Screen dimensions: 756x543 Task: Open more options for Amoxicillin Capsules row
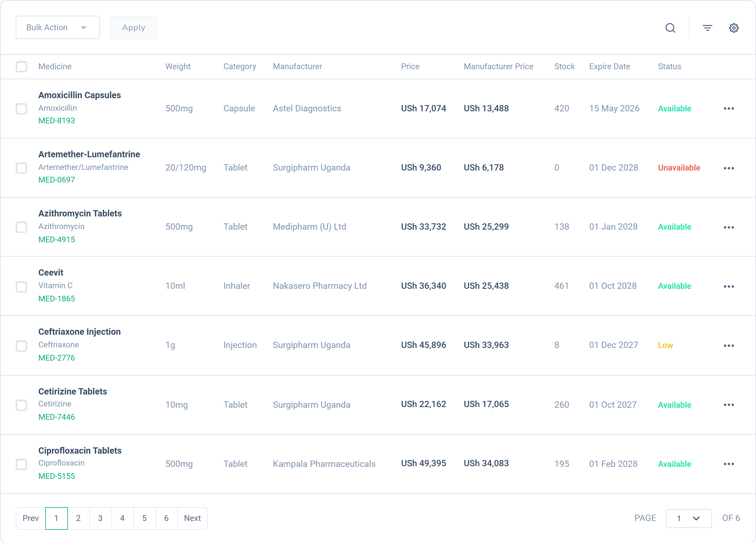pyautogui.click(x=729, y=108)
